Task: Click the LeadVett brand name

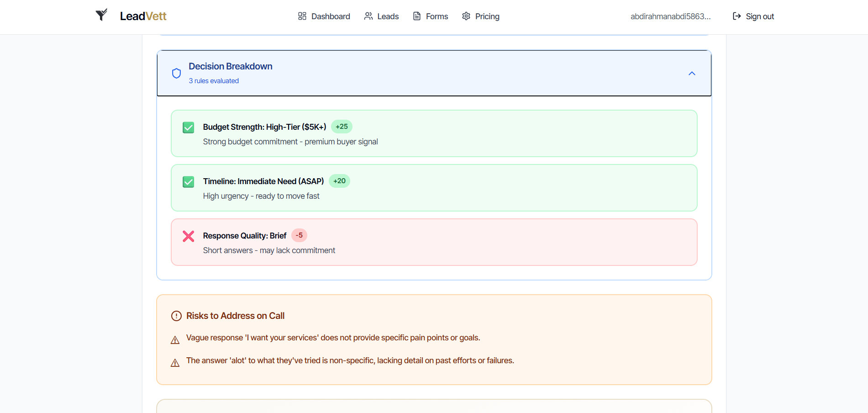Action: (x=143, y=16)
